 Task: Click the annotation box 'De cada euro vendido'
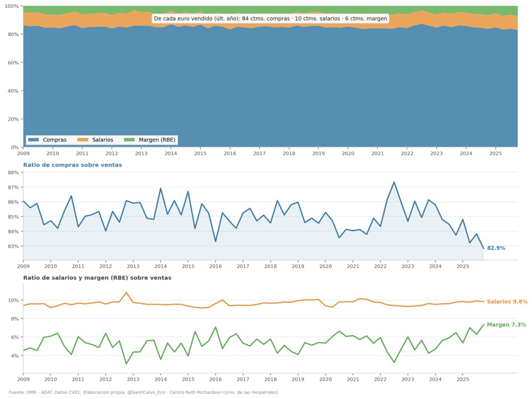[x=270, y=19]
